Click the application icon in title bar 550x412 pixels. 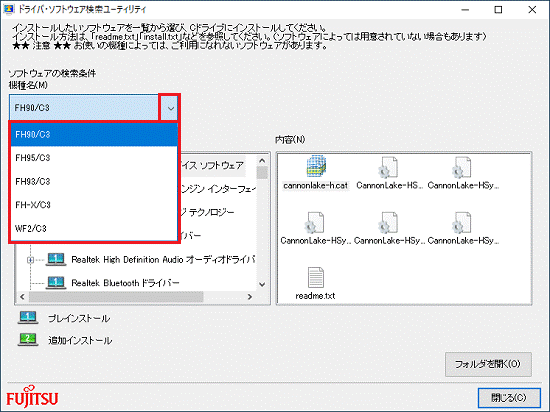[x=8, y=9]
